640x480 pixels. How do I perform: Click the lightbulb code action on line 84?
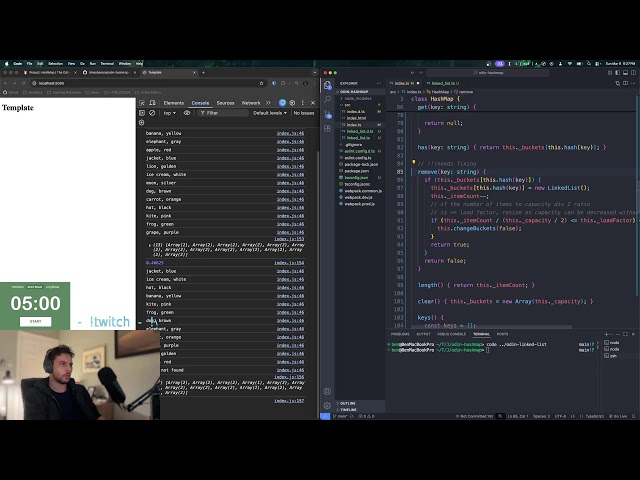413,163
